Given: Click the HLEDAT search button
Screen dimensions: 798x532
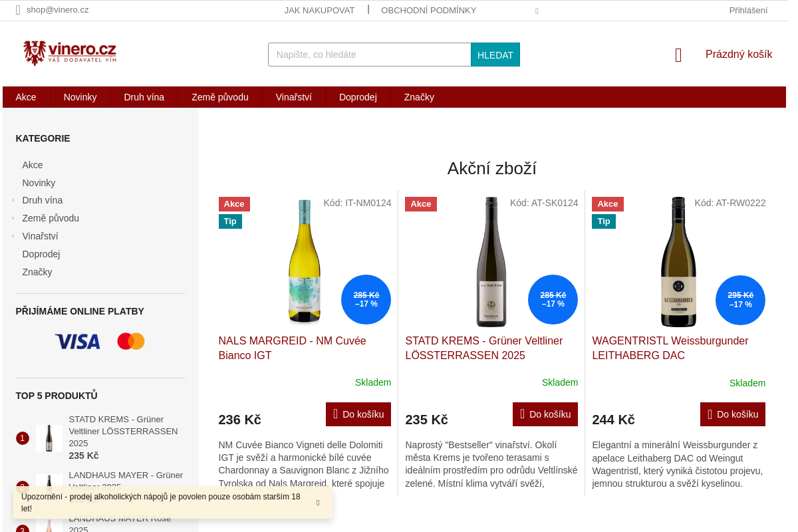Looking at the screenshot, I should tap(495, 55).
